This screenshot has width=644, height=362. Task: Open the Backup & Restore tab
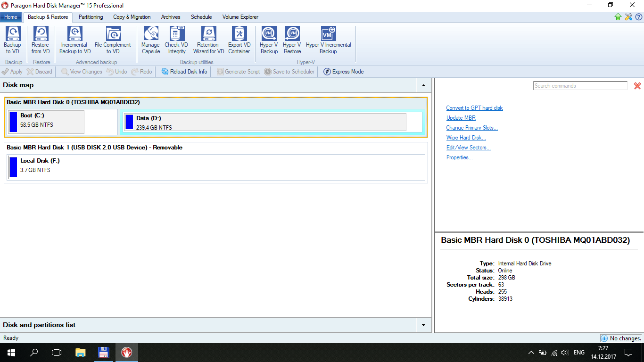click(x=48, y=17)
